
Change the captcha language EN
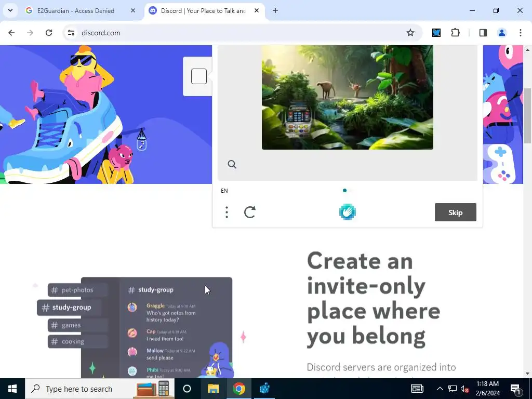[224, 191]
